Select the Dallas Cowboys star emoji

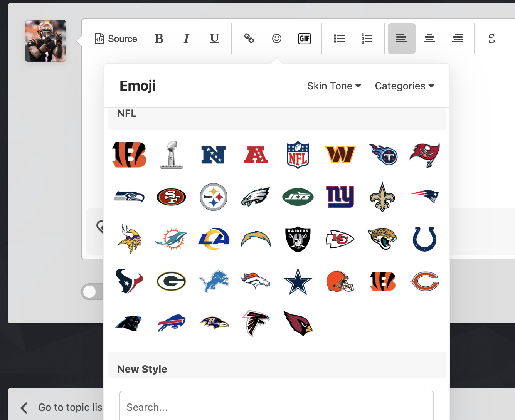298,281
